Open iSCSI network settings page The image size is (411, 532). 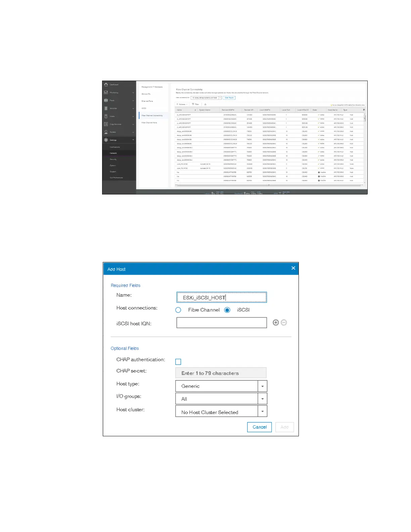click(x=144, y=108)
